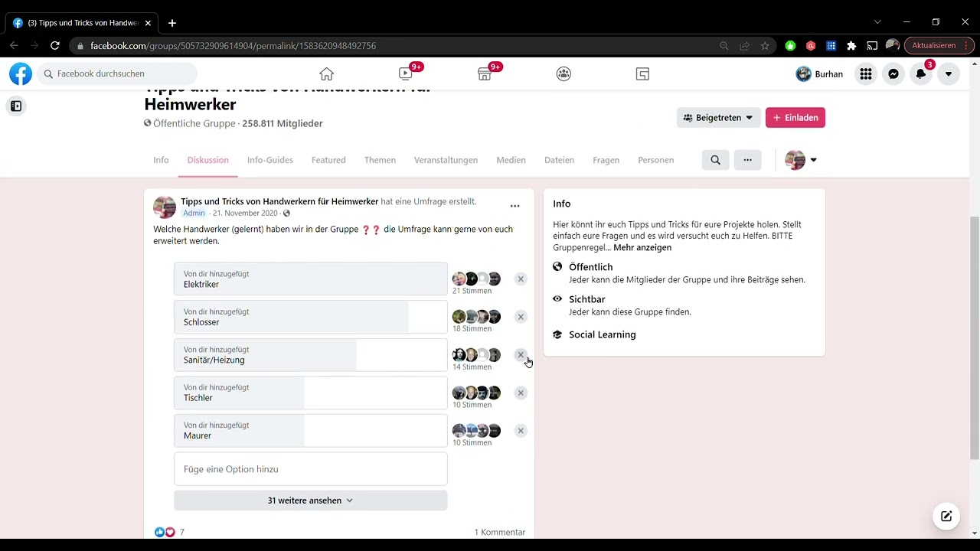The width and height of the screenshot is (980, 551).
Task: Switch to the Fragen tab
Action: pyautogui.click(x=606, y=160)
